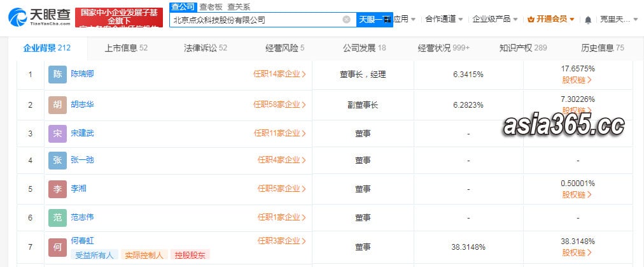Select the 查公司 search mode
644x267 pixels.
coord(183,6)
